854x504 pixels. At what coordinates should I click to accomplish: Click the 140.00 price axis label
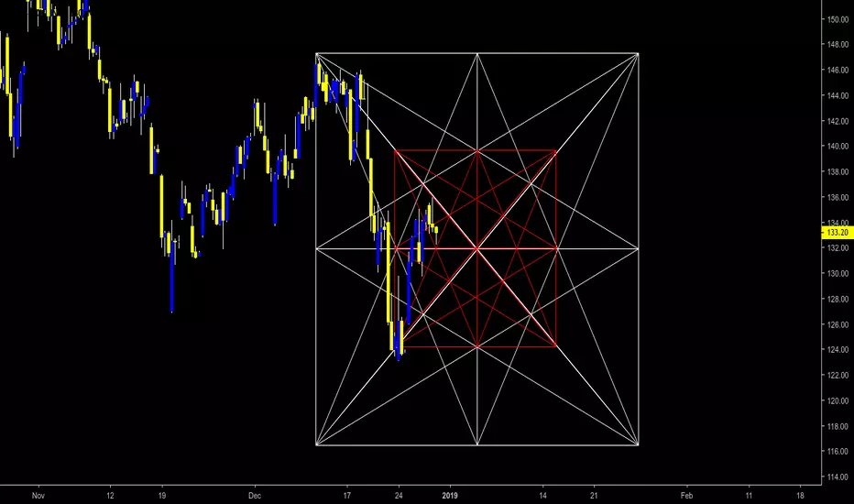[838, 146]
